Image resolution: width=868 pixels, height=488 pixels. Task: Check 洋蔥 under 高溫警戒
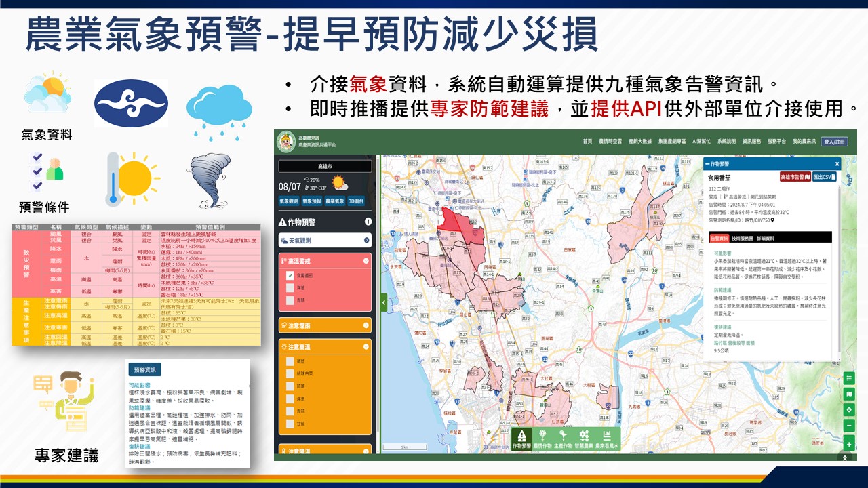[290, 287]
